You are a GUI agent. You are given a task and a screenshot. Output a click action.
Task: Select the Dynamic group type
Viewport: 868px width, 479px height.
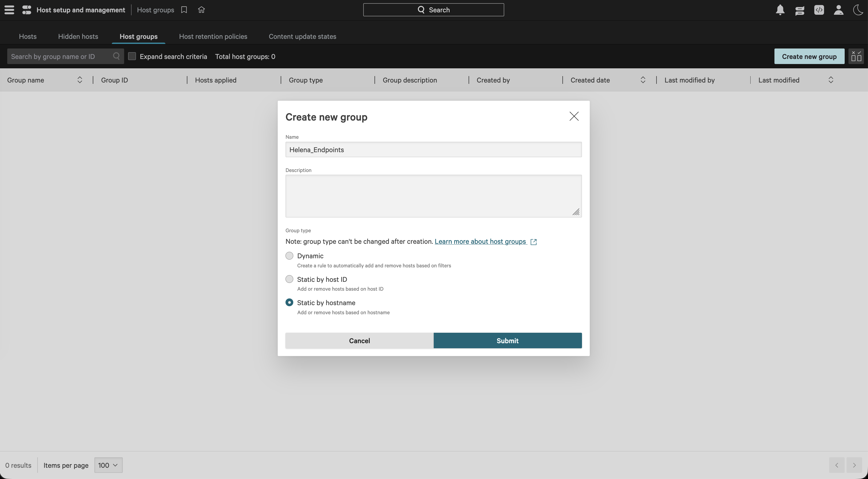pos(289,256)
